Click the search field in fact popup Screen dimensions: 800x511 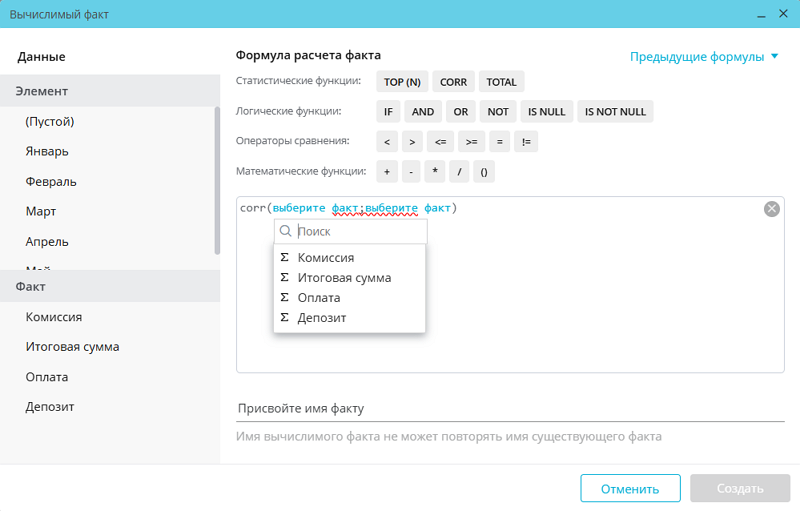(x=358, y=231)
